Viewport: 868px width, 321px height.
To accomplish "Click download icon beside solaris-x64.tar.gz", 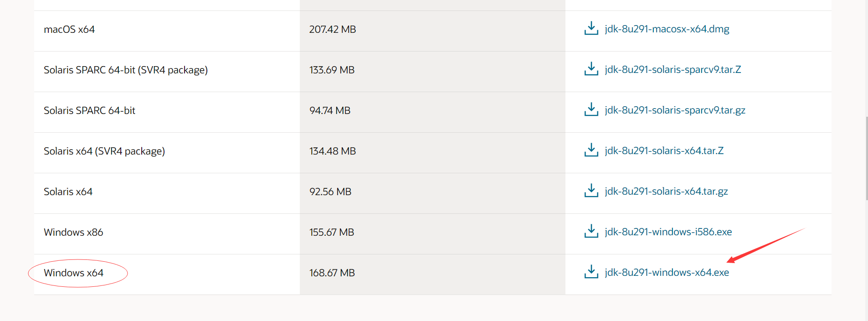I will click(591, 191).
